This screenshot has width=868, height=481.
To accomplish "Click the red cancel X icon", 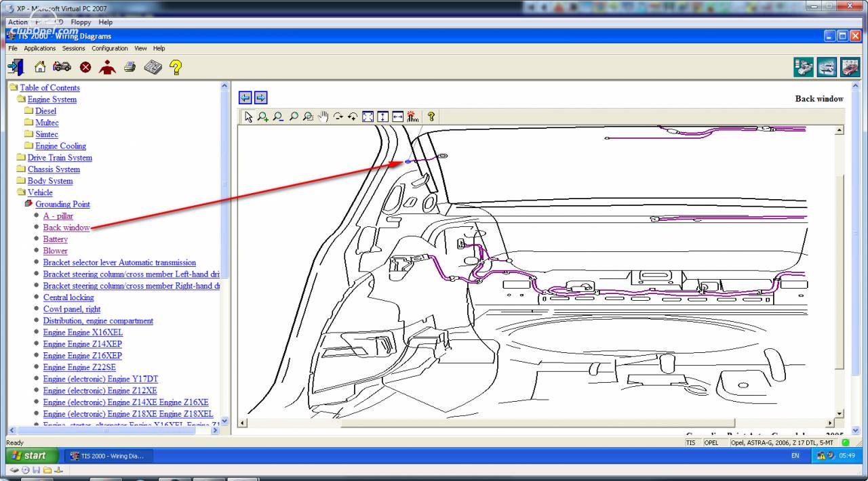I will (85, 67).
